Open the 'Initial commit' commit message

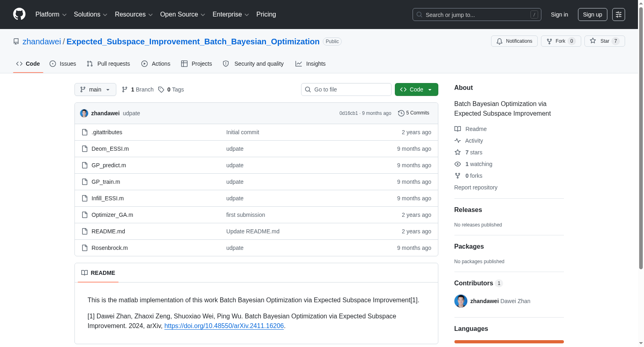click(x=243, y=132)
